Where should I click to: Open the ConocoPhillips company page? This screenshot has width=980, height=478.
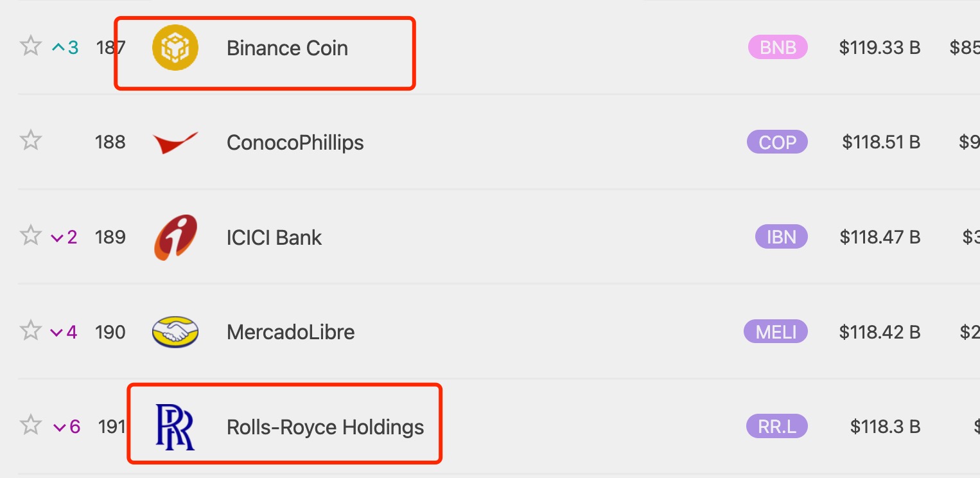(x=295, y=143)
